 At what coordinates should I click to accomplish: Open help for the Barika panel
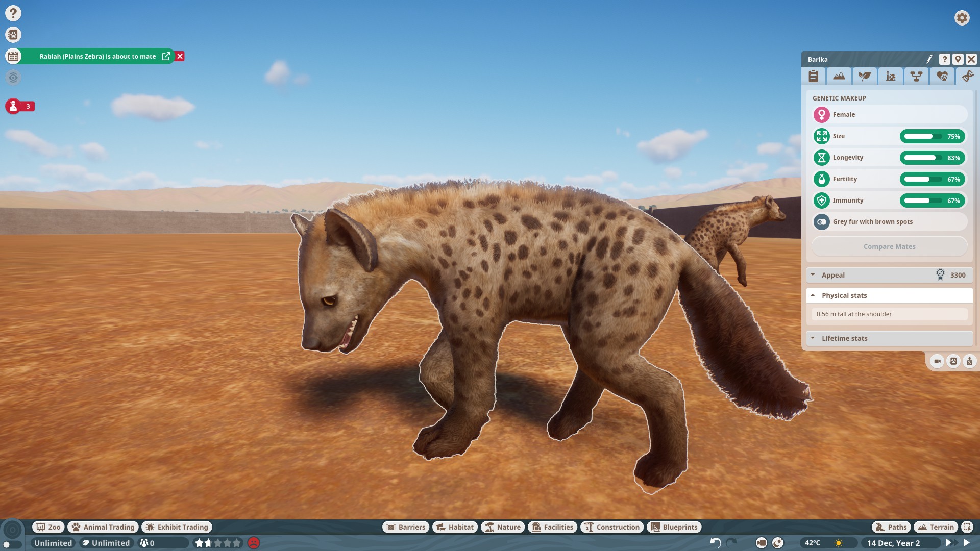pos(945,59)
